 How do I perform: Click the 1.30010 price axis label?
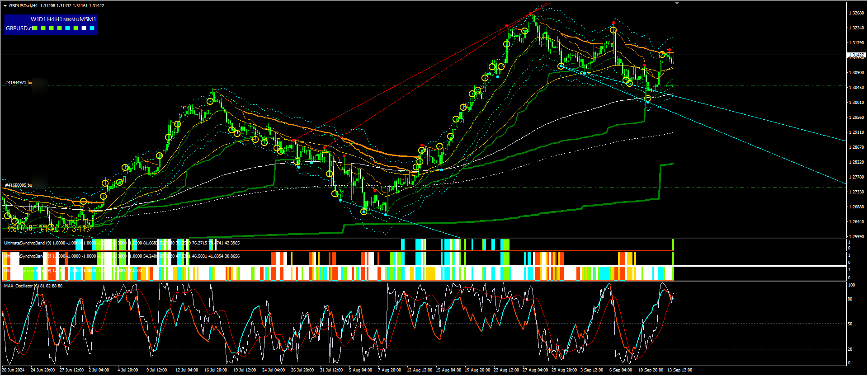pos(856,103)
